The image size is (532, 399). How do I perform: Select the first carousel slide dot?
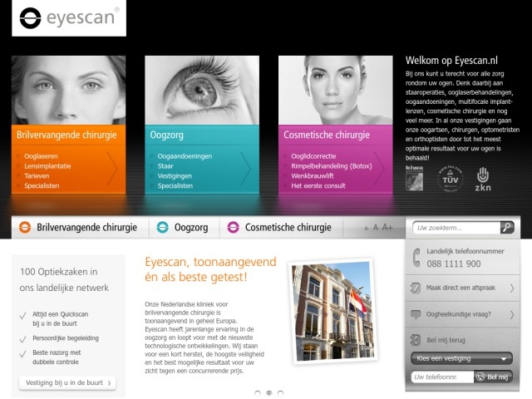[x=257, y=392]
